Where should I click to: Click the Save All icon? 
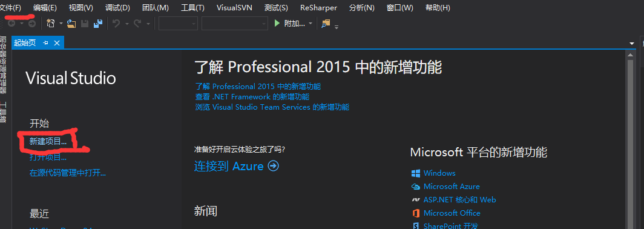coord(98,24)
